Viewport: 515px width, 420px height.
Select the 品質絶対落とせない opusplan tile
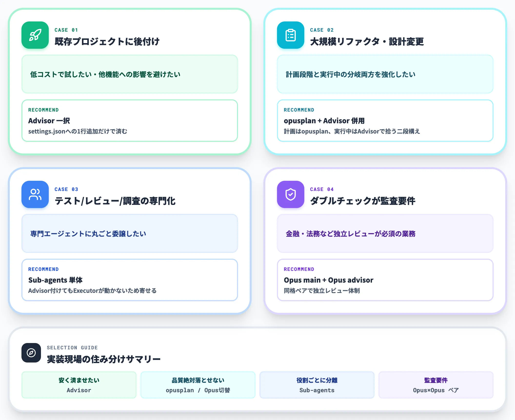click(198, 385)
